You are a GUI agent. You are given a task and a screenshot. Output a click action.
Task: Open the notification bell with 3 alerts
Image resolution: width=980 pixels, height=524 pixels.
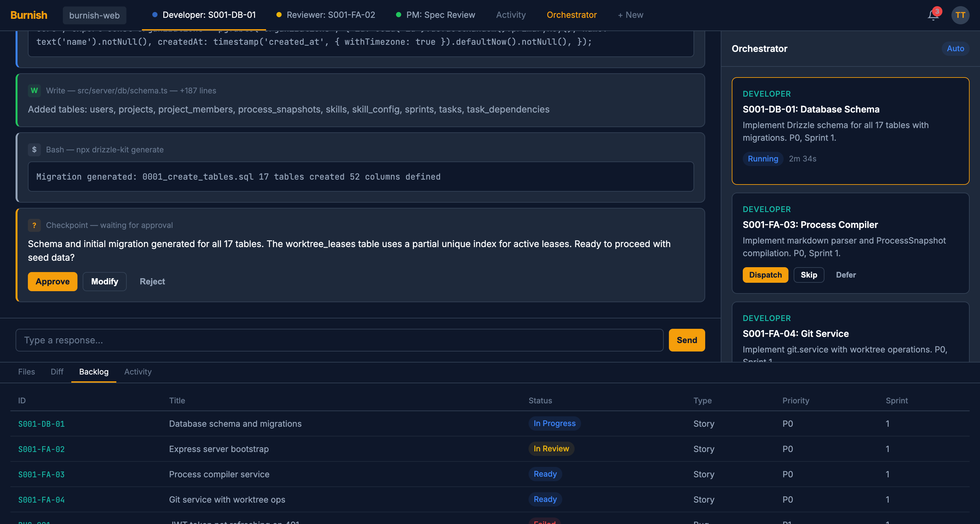click(x=933, y=15)
